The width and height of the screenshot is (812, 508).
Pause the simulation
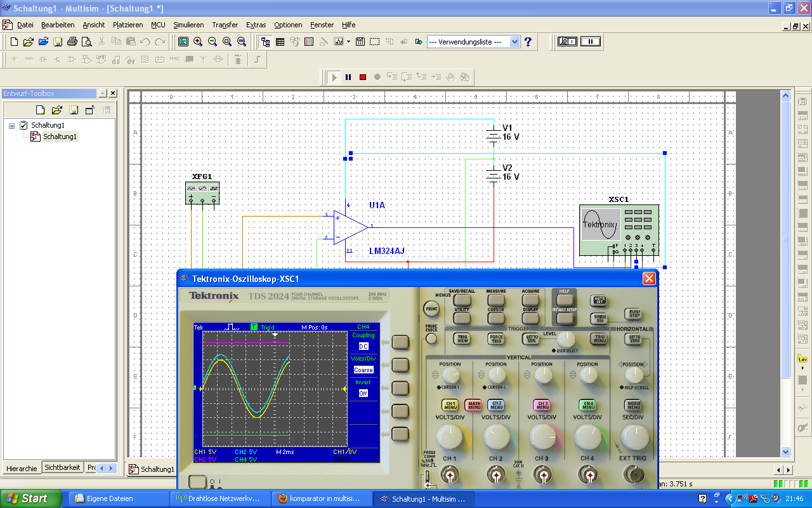(x=348, y=77)
